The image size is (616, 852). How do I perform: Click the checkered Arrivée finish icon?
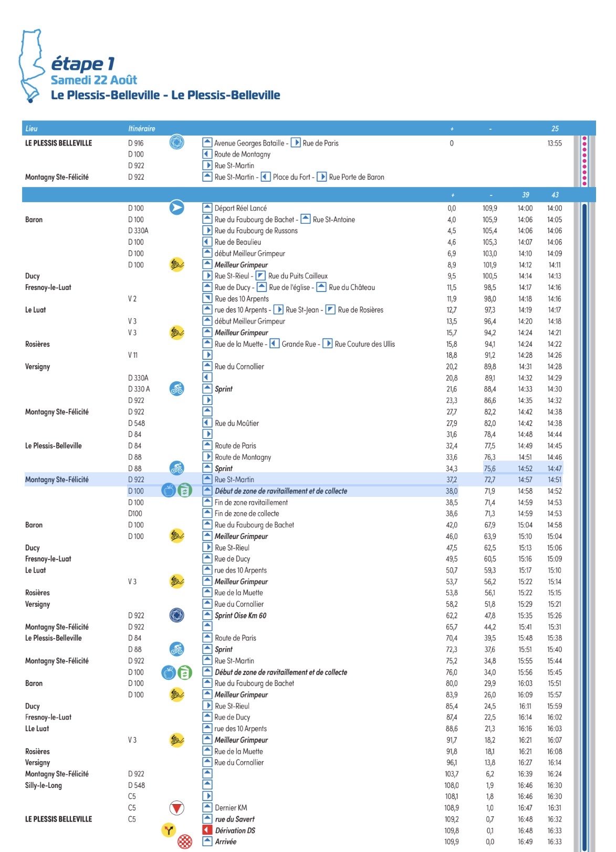coord(185,841)
